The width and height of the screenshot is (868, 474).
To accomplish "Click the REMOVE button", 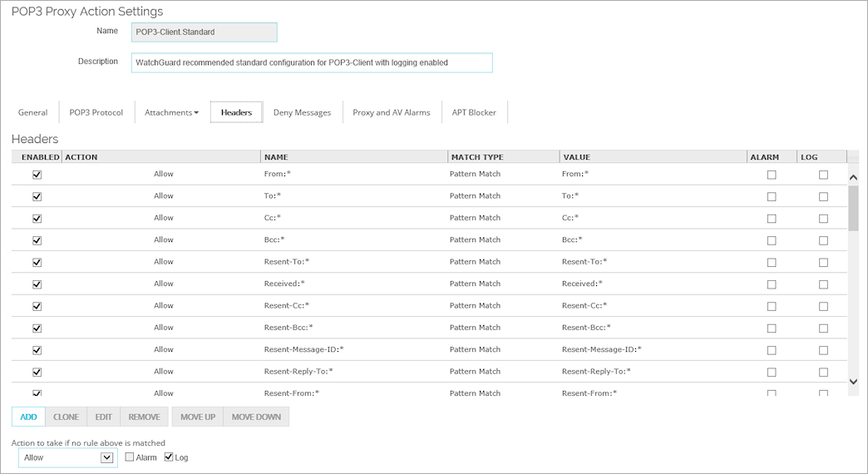I will click(x=145, y=417).
